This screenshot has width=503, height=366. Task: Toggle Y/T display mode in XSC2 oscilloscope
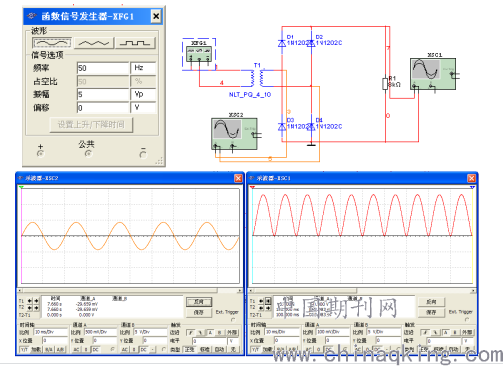point(24,349)
